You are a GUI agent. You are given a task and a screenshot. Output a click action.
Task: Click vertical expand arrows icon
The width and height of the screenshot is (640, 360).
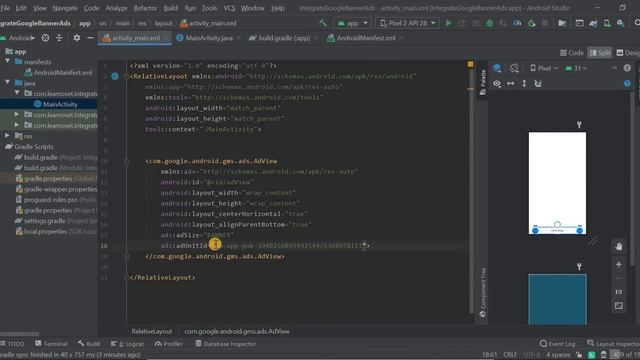(524, 84)
